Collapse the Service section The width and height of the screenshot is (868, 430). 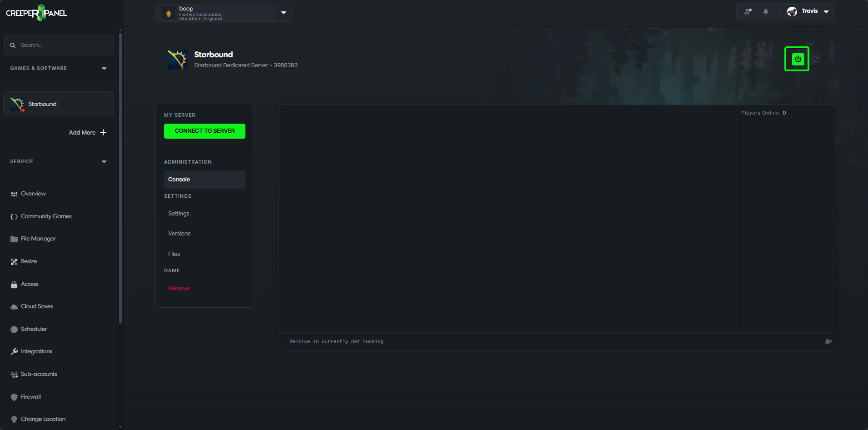point(104,162)
